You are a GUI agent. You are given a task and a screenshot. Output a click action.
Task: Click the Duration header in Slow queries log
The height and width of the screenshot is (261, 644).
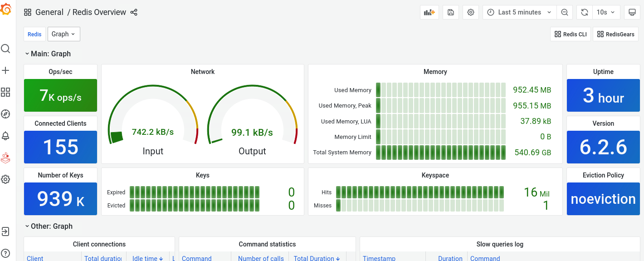450,258
